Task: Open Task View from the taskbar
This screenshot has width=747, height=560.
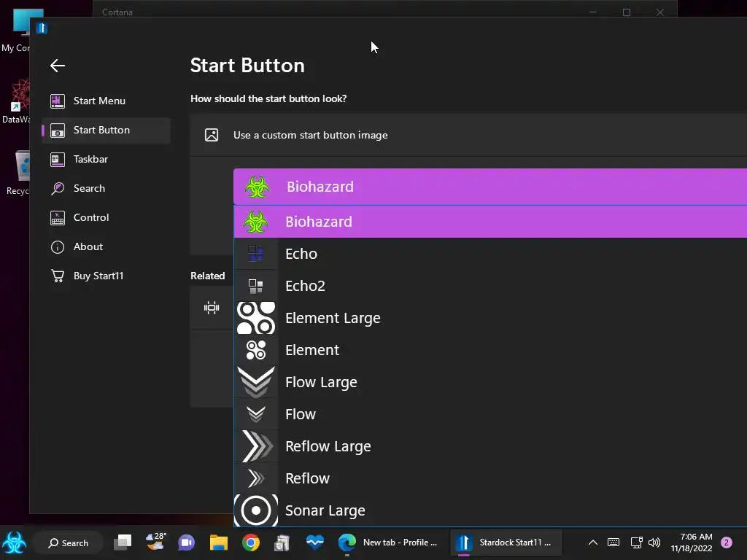Action: tap(123, 542)
